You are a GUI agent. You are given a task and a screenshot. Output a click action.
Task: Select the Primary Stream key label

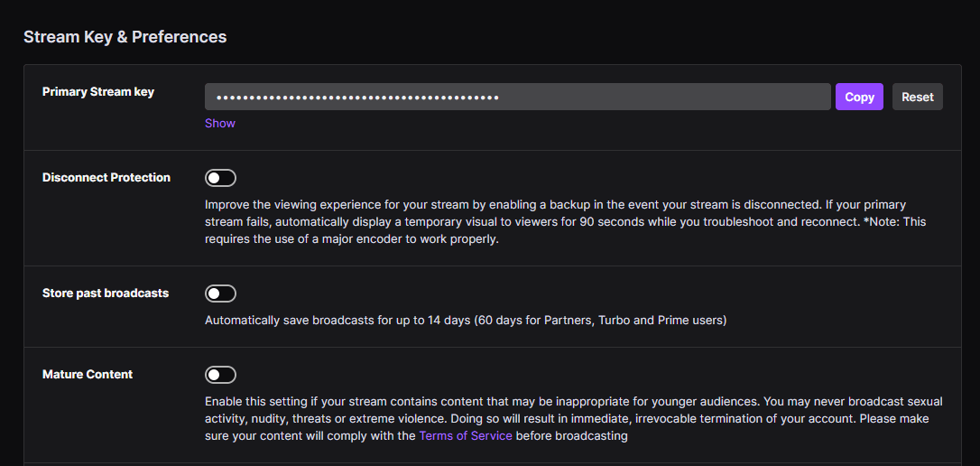coord(98,92)
